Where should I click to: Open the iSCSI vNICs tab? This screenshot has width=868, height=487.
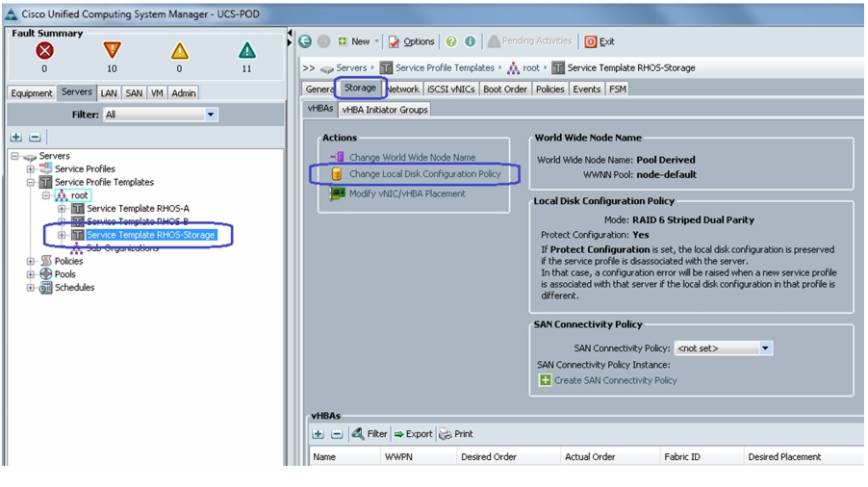click(450, 90)
